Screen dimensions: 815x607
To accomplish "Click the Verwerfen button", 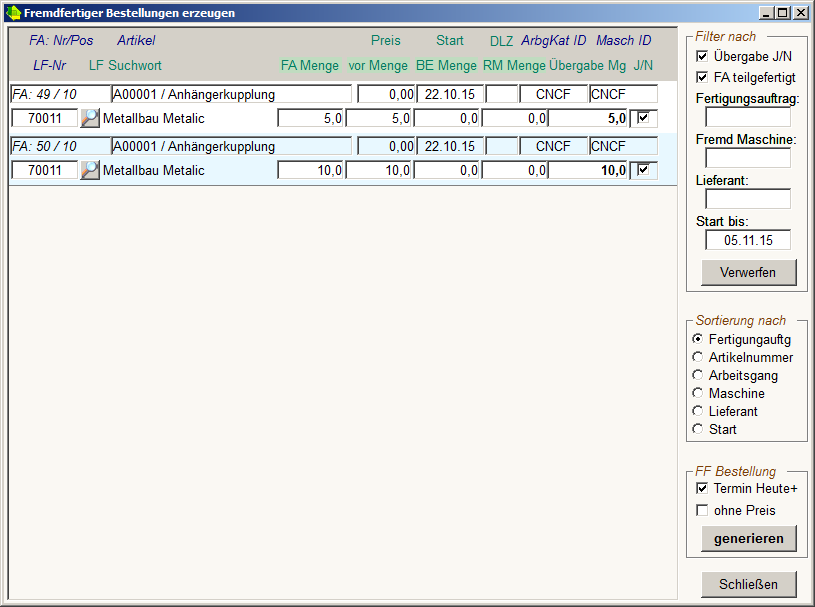I will 748,272.
